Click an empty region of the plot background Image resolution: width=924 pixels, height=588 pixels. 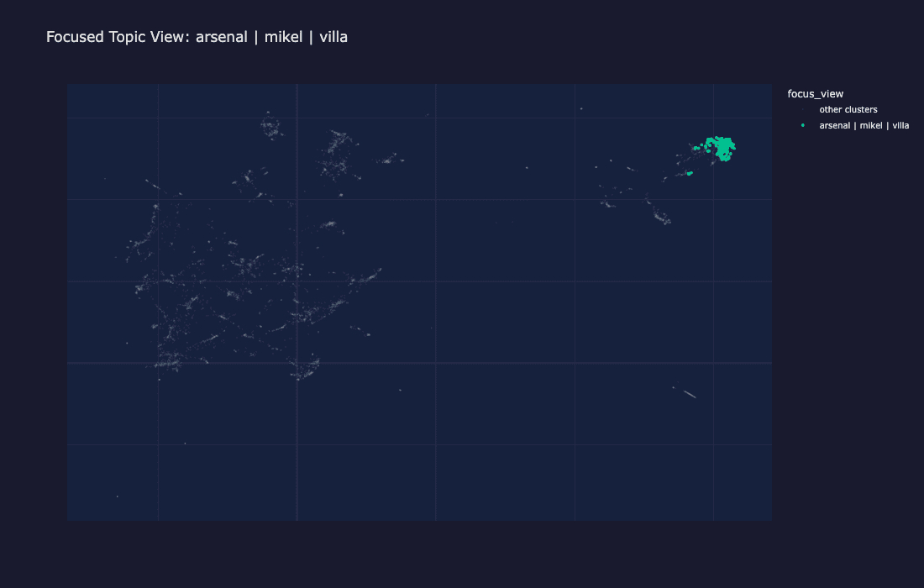click(x=504, y=462)
